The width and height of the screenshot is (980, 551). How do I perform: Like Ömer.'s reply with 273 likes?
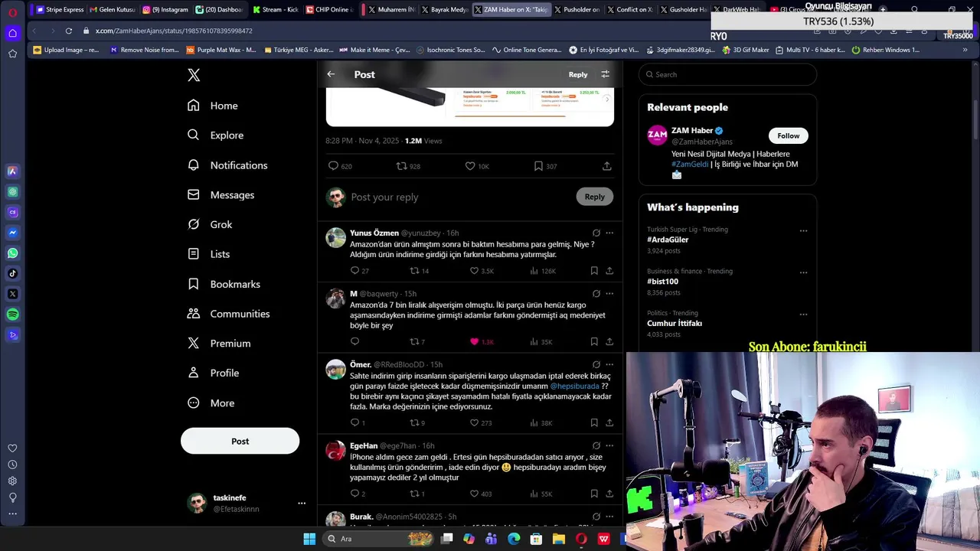coord(474,422)
